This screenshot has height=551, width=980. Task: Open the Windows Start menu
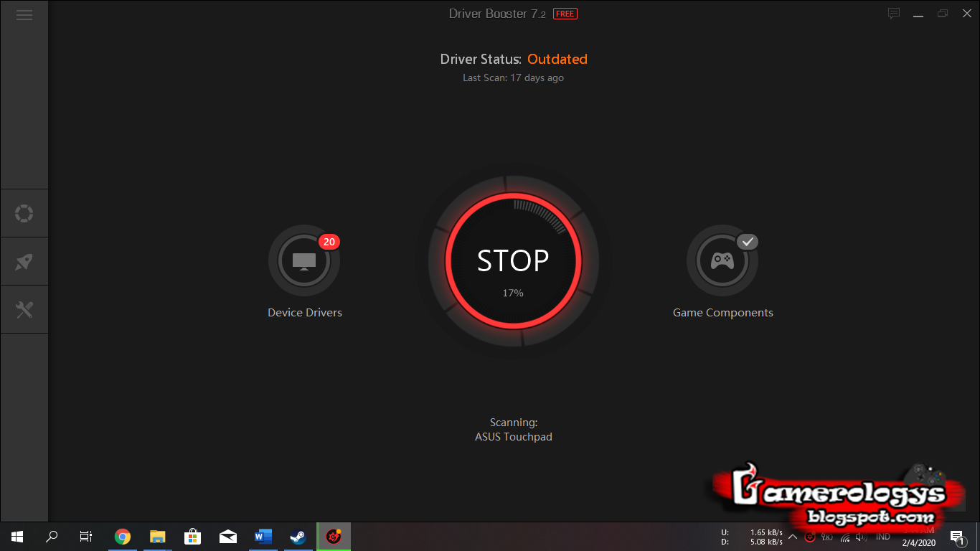pos(17,536)
